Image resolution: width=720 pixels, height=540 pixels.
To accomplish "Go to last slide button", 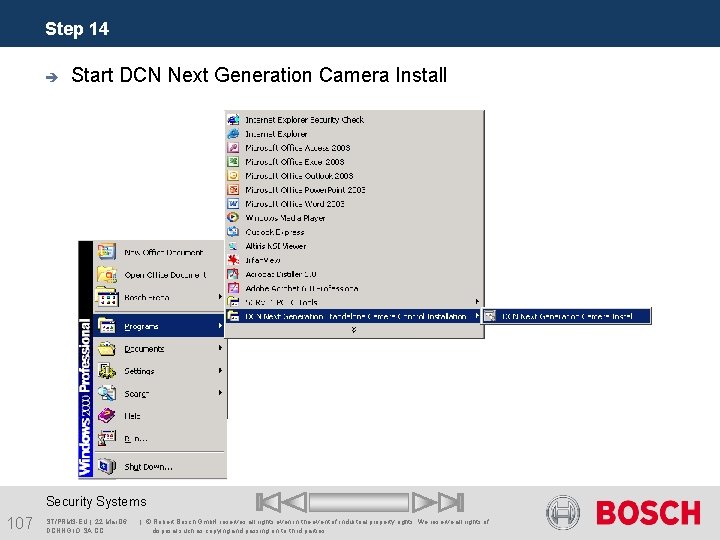I will [451, 502].
